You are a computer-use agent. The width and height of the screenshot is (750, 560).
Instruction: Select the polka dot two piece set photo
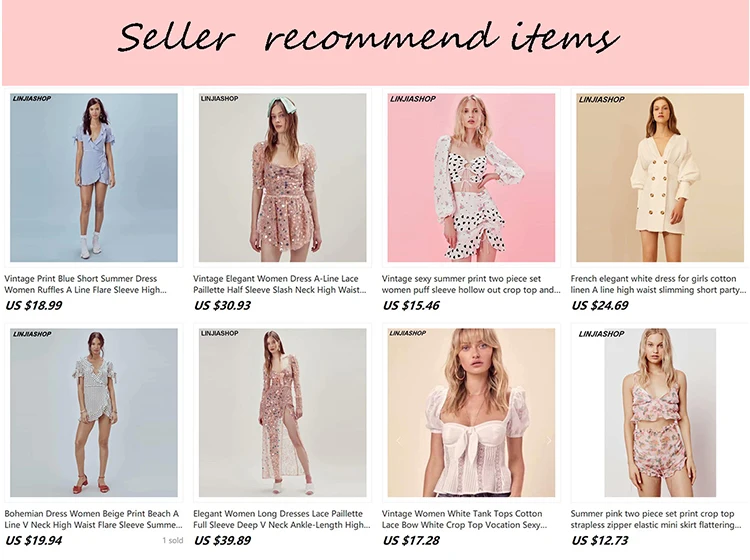click(471, 177)
